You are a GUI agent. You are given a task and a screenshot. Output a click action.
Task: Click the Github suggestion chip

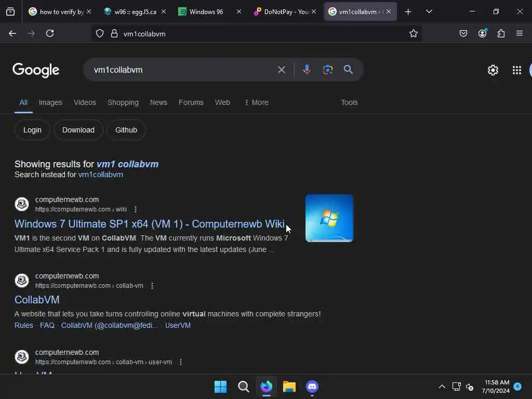tap(126, 130)
